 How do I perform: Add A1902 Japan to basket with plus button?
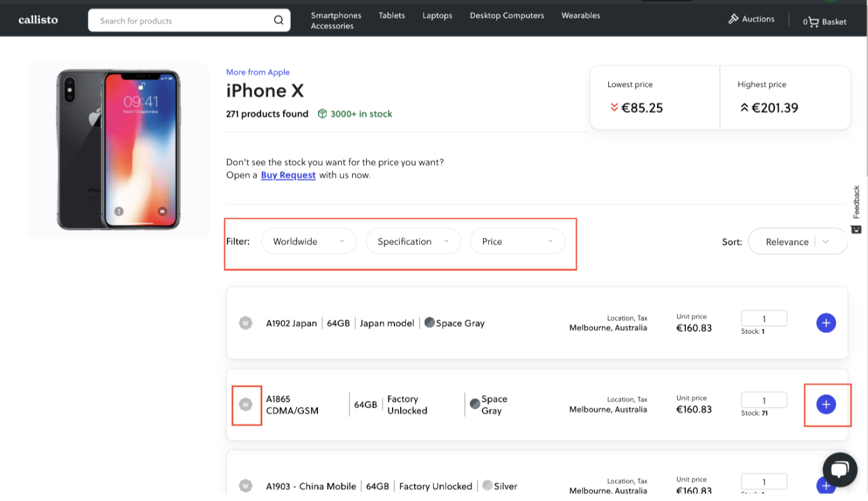(x=826, y=323)
